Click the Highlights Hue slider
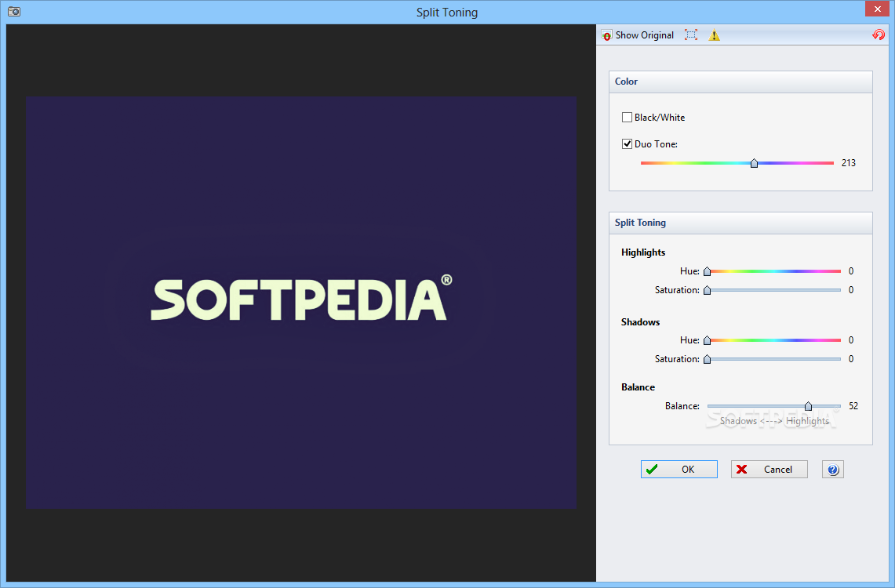The width and height of the screenshot is (895, 588). point(773,271)
